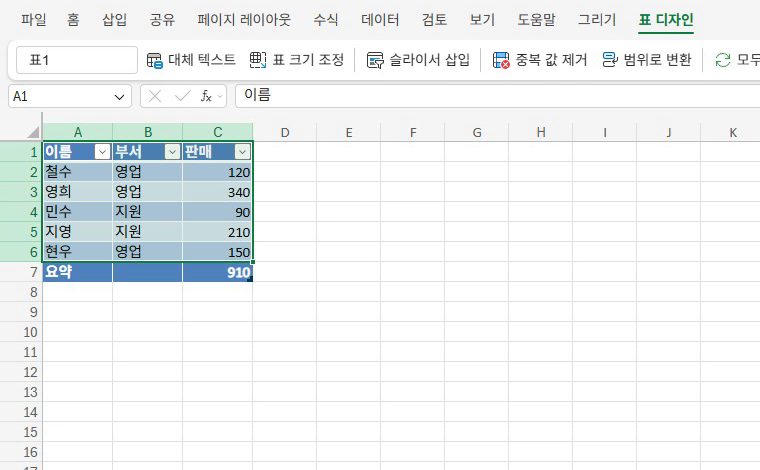
Task: Click the formula bar confirm checkmark icon
Action: 183,96
